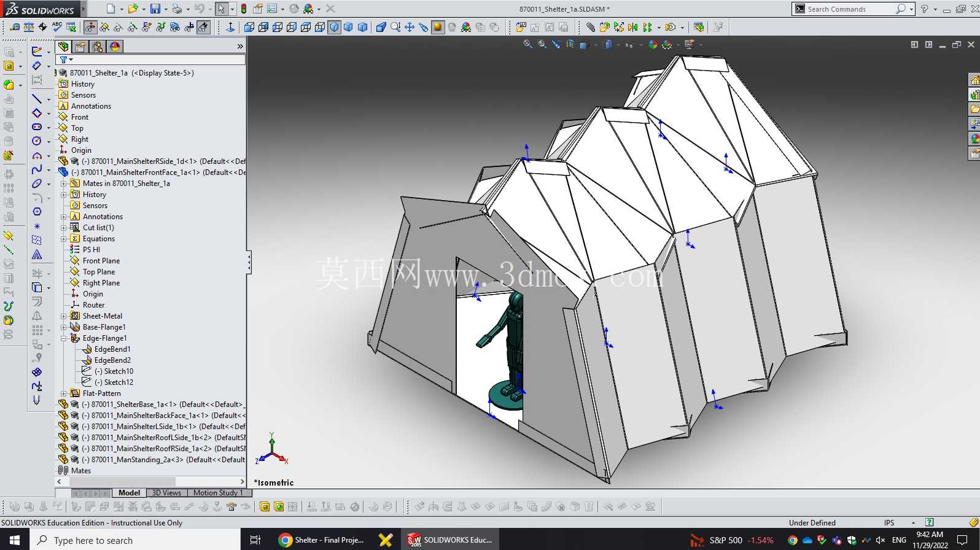980x550 pixels.
Task: Toggle the left split viewport button
Action: 914,44
